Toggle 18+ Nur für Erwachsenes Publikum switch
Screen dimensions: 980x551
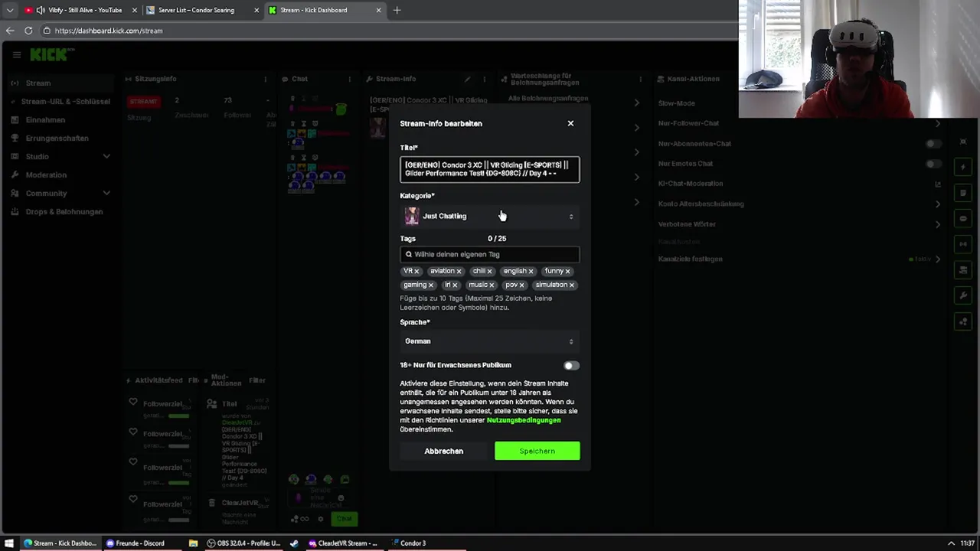571,366
